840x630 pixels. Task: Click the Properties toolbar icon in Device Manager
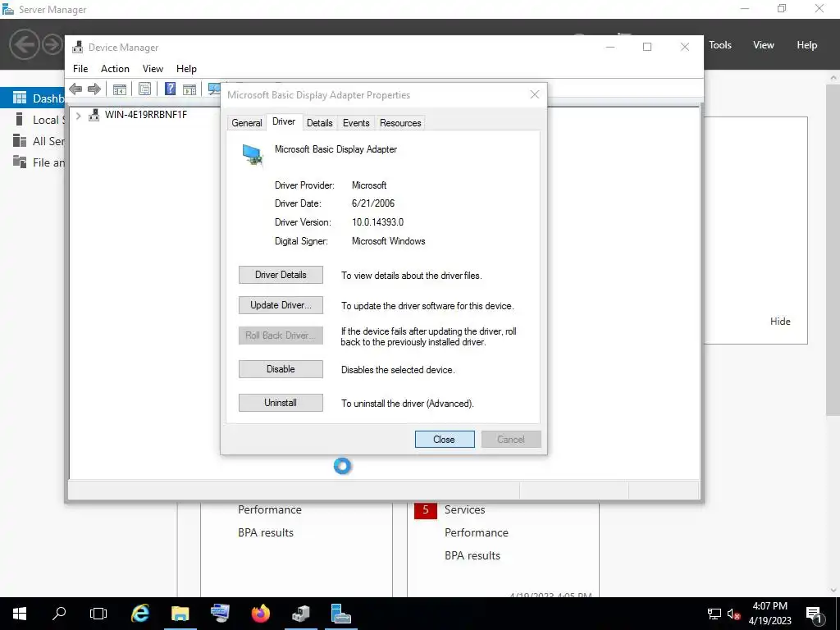[x=144, y=89]
